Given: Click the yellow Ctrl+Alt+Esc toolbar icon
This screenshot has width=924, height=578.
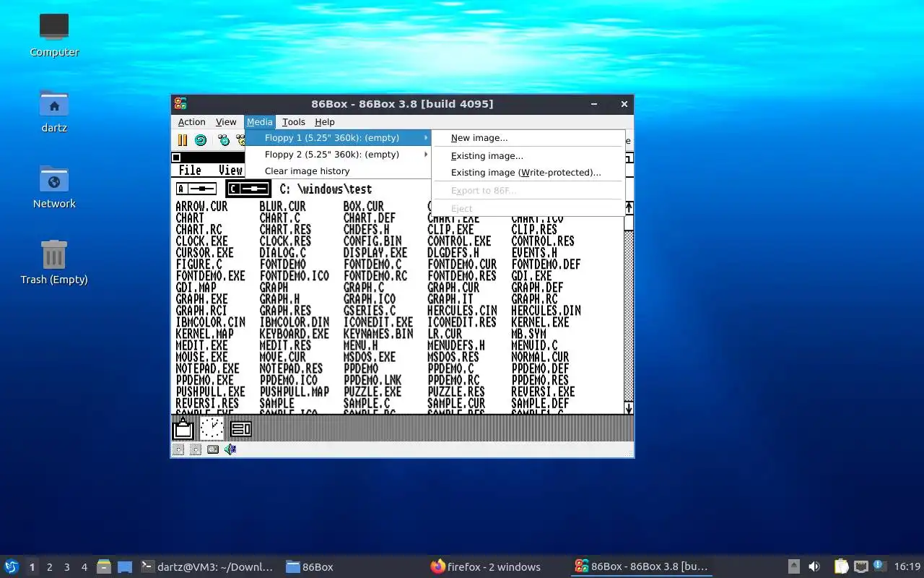Looking at the screenshot, I should (x=241, y=140).
